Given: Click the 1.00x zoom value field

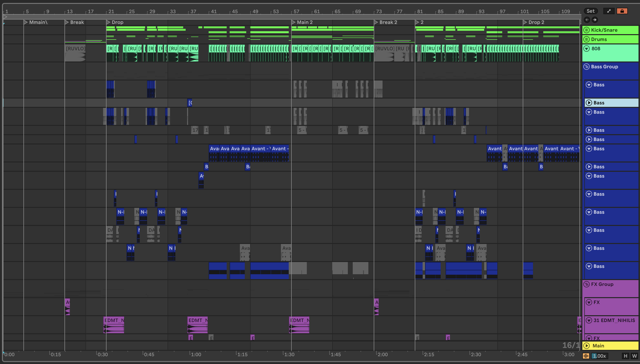Looking at the screenshot, I should [599, 356].
